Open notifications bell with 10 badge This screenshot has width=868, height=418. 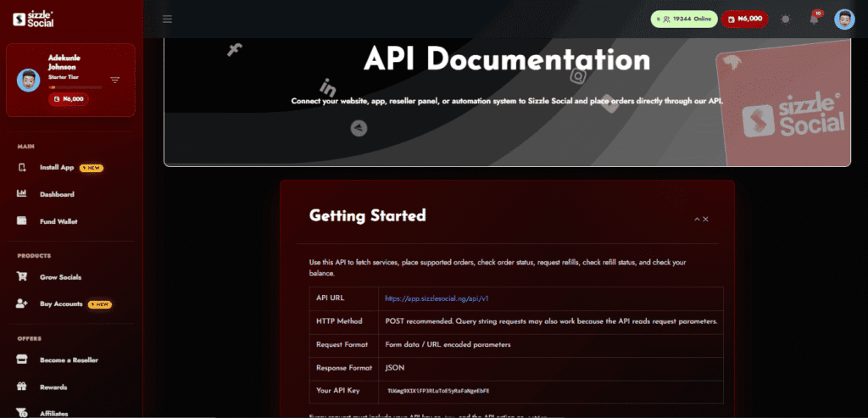point(814,19)
